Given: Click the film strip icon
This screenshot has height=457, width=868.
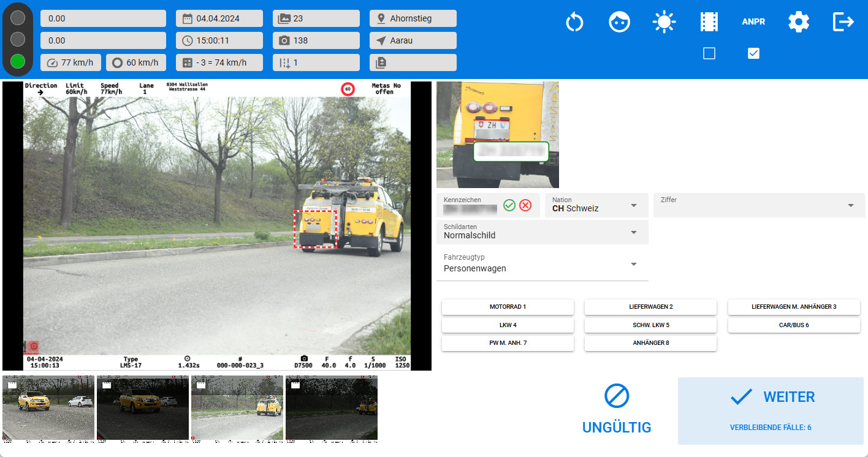Looking at the screenshot, I should pyautogui.click(x=709, y=23).
